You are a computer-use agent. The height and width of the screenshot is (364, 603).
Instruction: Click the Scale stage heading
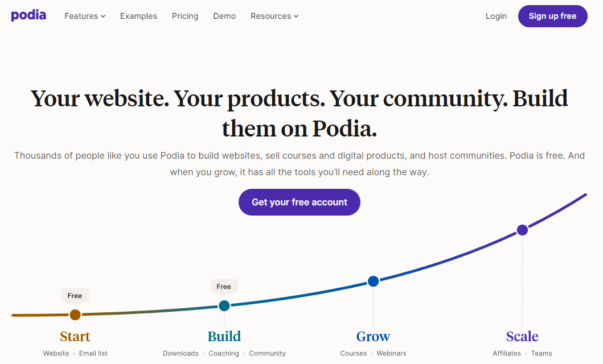point(522,336)
